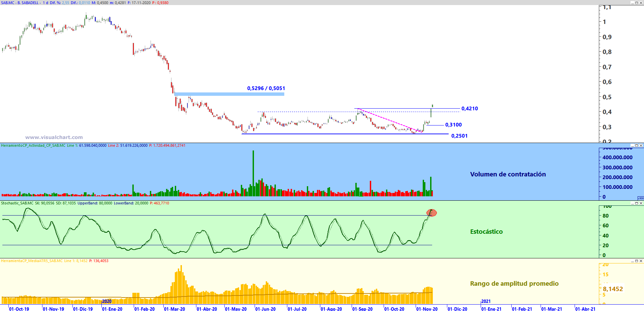This screenshot has width=644, height=311.
Task: Click the 01-Dic-19 date axis label
Action: coord(83,309)
